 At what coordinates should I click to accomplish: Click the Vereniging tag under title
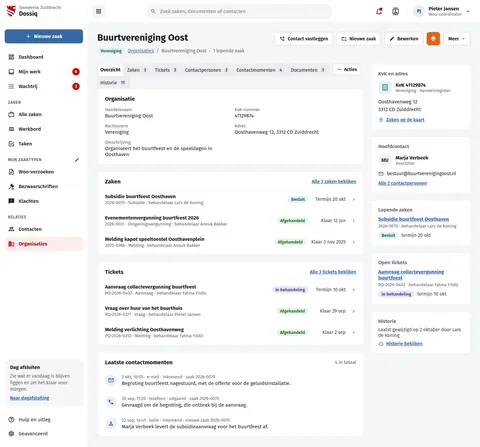tap(111, 51)
